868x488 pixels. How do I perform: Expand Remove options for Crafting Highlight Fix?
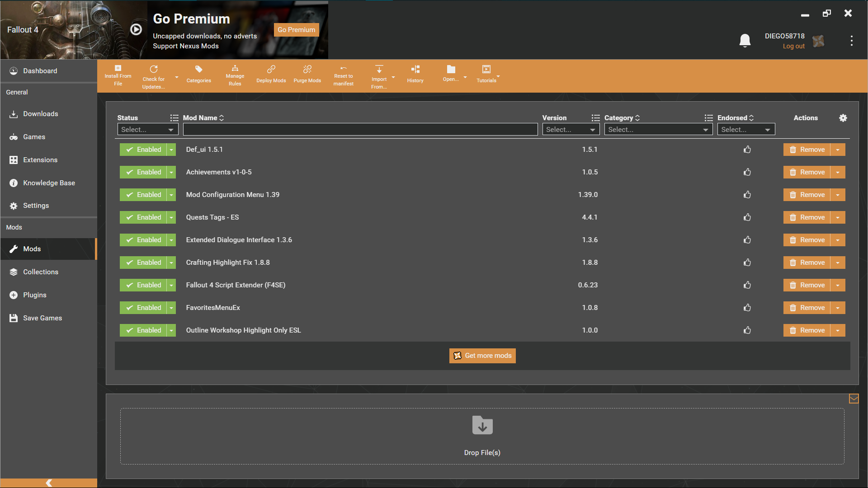pyautogui.click(x=838, y=263)
